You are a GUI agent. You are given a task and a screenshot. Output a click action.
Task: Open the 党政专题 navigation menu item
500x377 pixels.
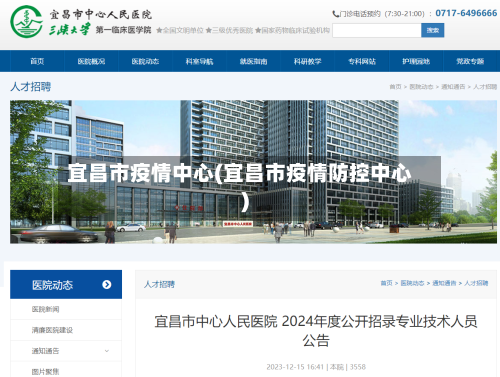(x=470, y=61)
